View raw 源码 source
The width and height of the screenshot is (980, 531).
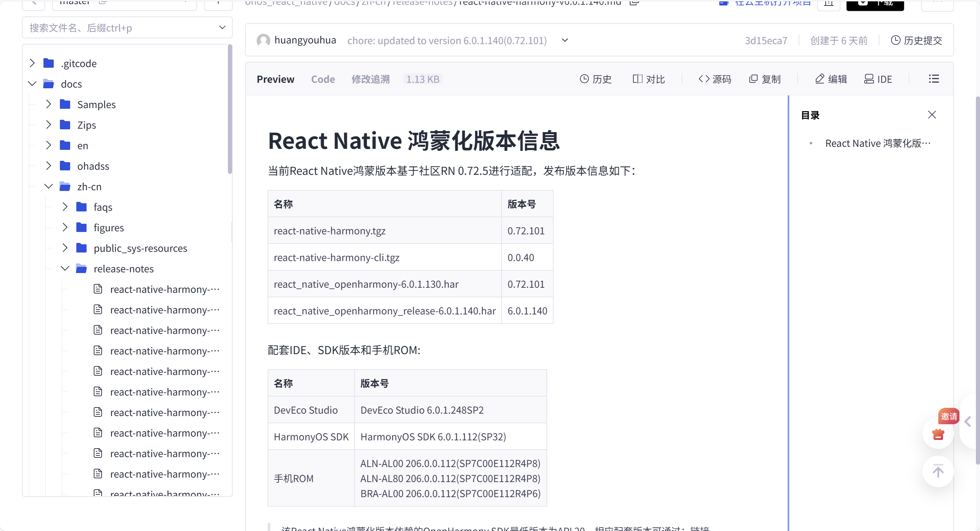click(x=714, y=79)
